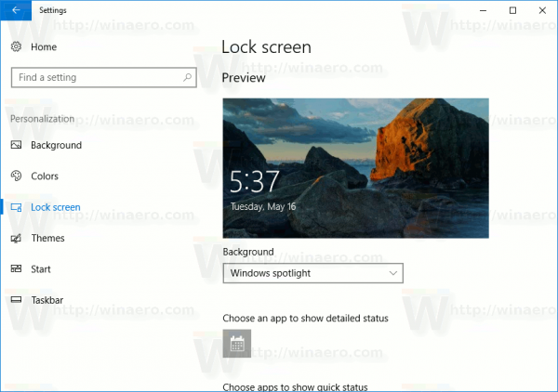Click the back arrow in the title bar

click(x=16, y=10)
